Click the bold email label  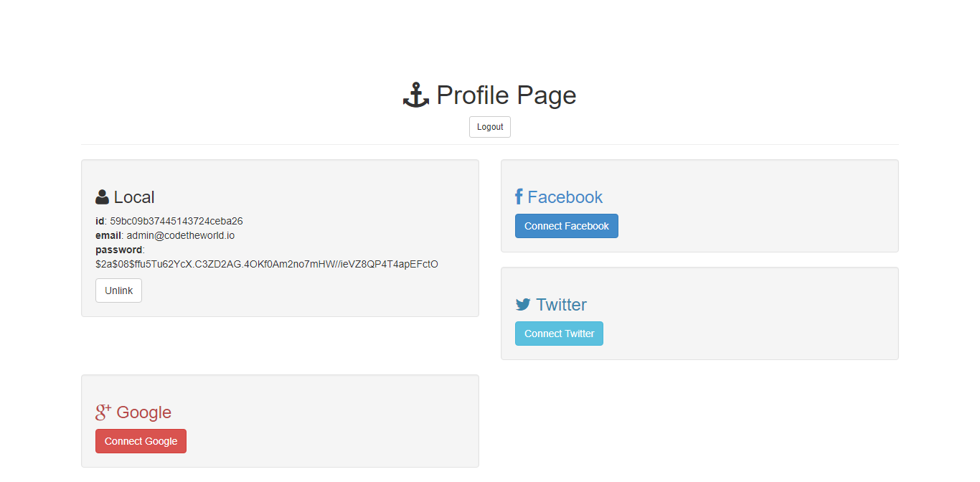(x=108, y=235)
